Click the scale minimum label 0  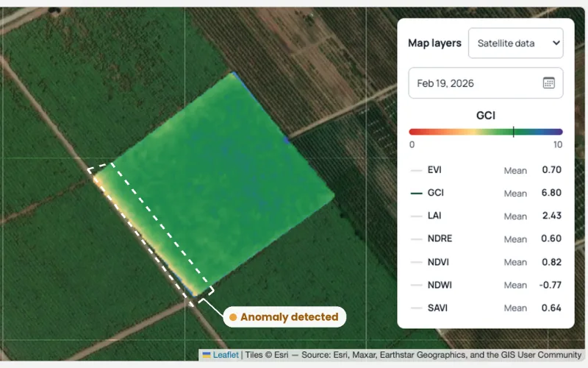pos(412,144)
